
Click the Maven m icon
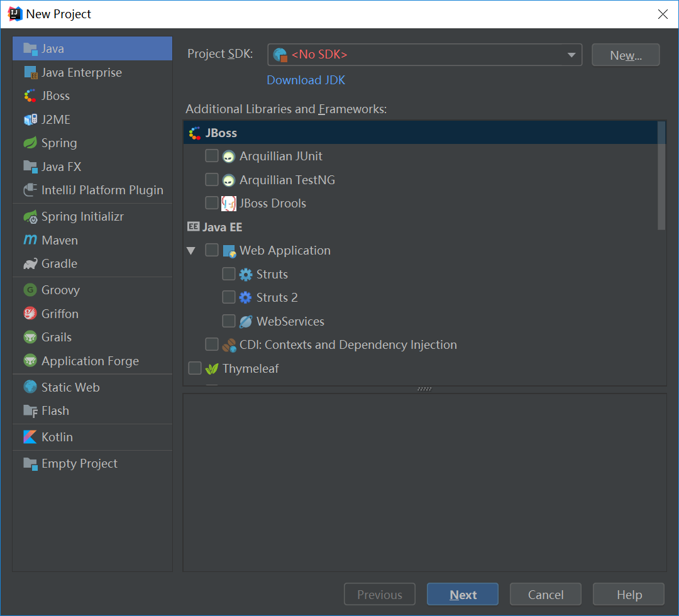(30, 240)
